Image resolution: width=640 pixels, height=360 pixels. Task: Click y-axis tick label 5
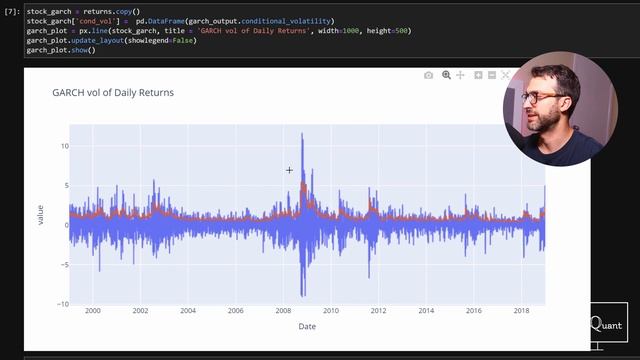[x=67, y=186]
